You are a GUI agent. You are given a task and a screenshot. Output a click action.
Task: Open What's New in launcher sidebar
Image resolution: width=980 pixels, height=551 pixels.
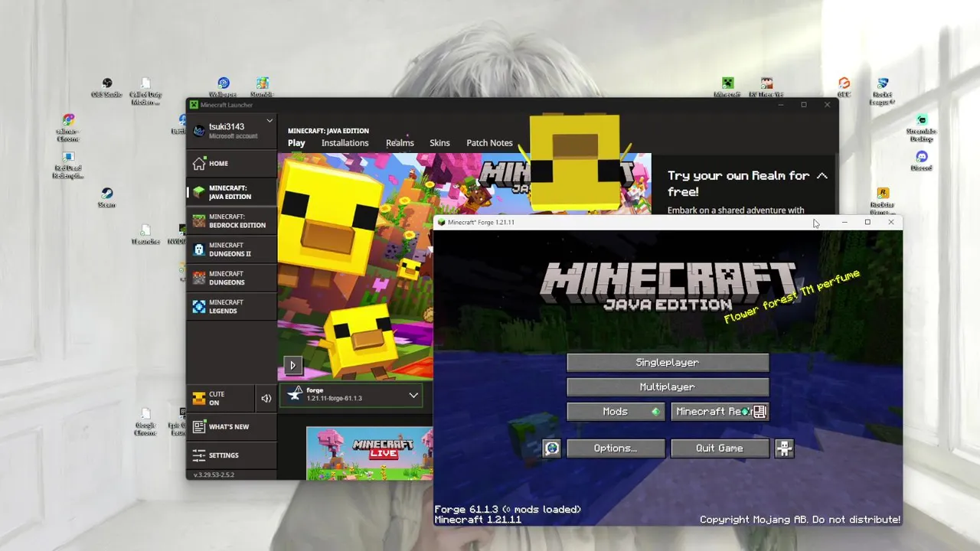231,426
